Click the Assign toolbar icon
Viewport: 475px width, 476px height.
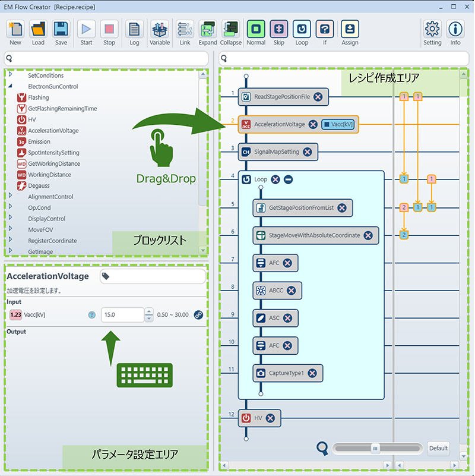coord(350,30)
